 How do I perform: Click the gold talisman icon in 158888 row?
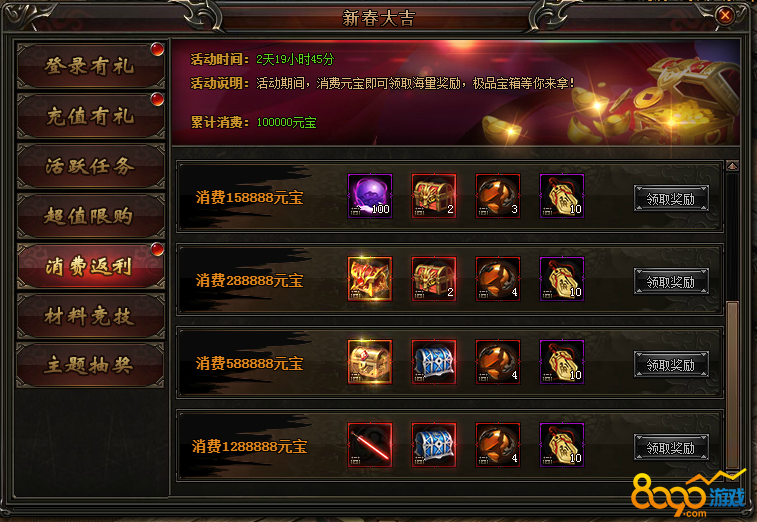click(562, 196)
